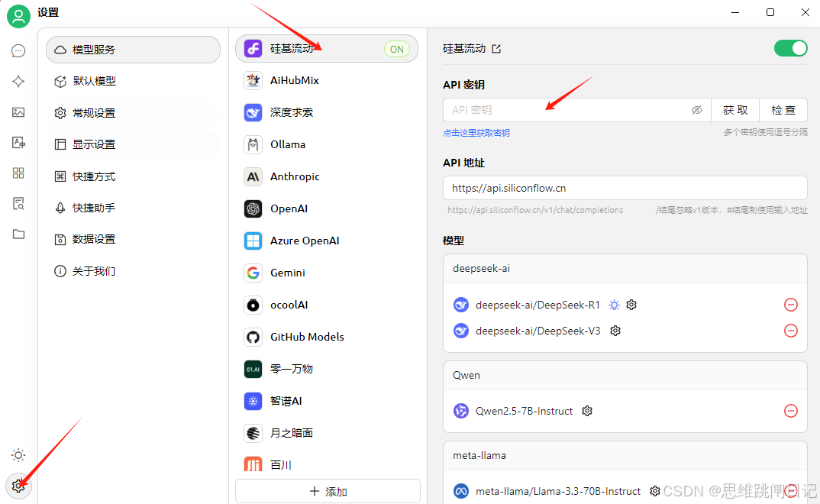
Task: Open the 显示设置 settings section
Action: (134, 144)
